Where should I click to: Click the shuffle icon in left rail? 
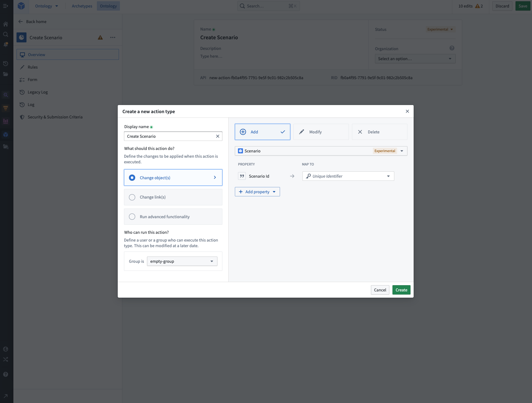[6, 359]
